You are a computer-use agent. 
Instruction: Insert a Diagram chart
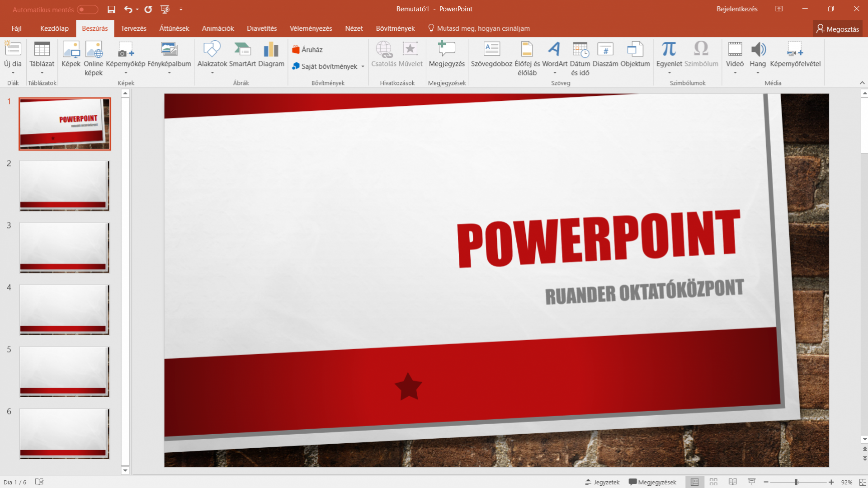pos(271,54)
